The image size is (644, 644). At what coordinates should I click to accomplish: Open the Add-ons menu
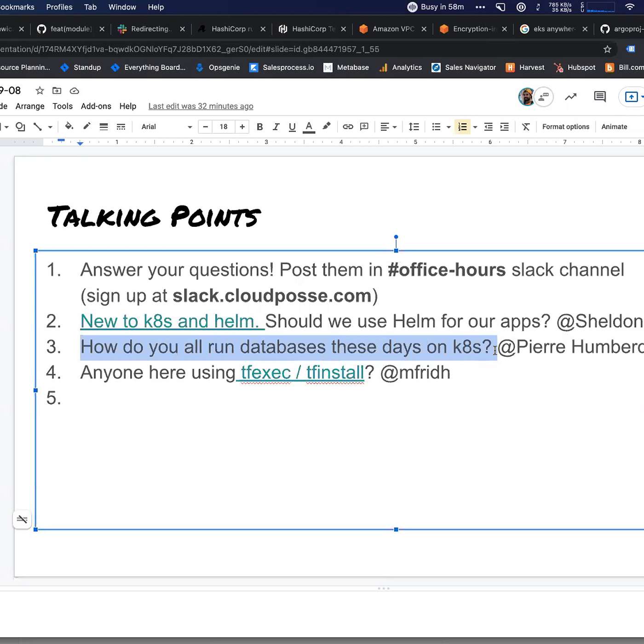click(96, 106)
